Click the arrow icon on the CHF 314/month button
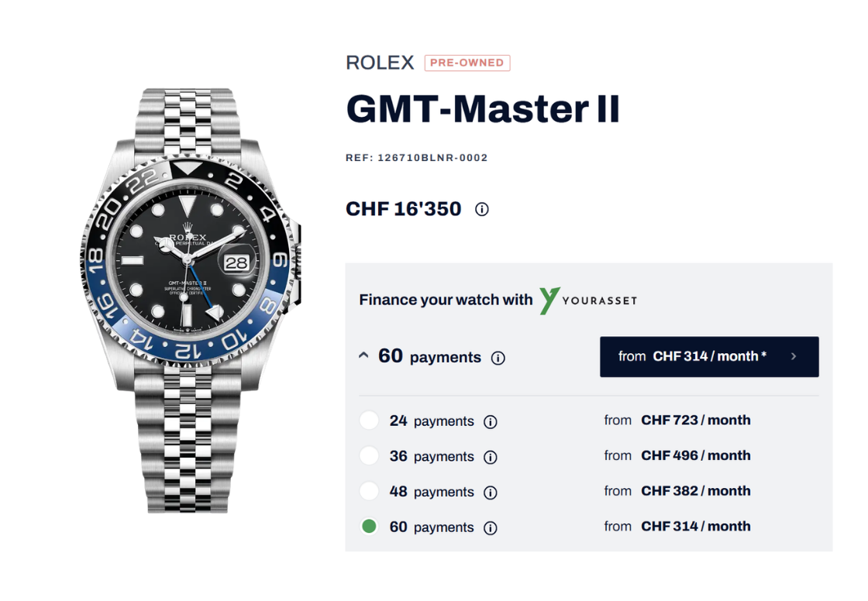868x601 pixels. (794, 356)
